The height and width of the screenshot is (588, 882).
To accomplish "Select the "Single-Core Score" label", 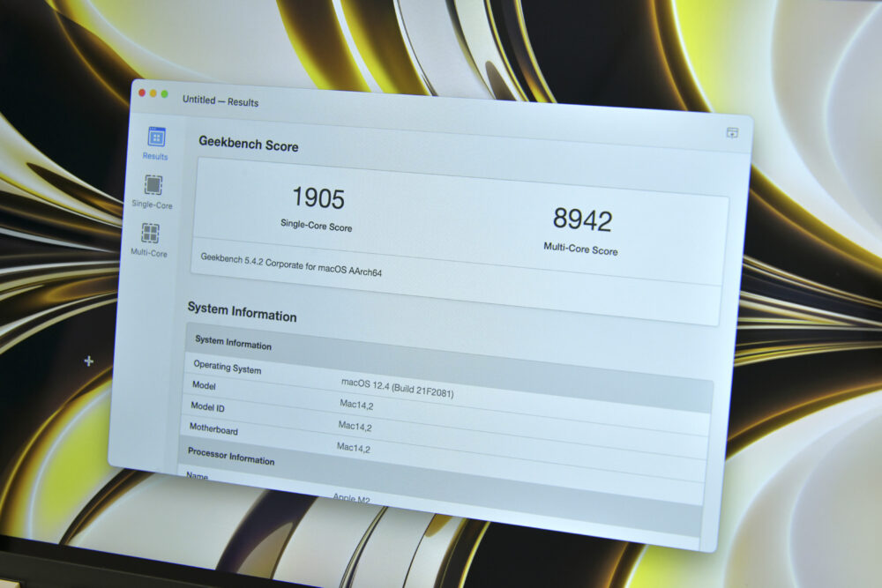I will [x=316, y=226].
